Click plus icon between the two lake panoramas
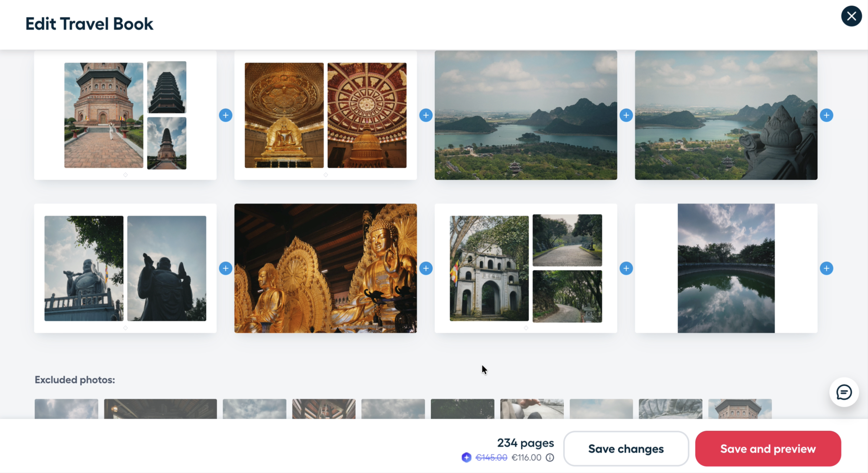The width and height of the screenshot is (868, 473). coord(626,115)
